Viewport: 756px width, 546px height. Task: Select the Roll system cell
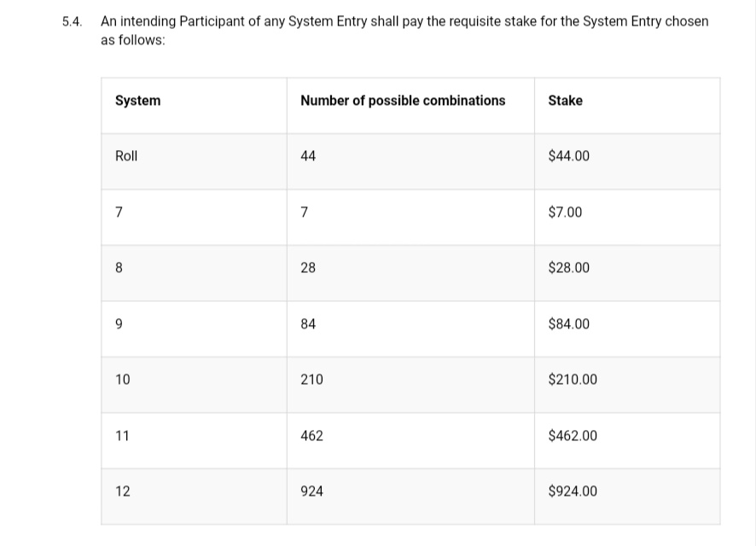click(x=194, y=161)
